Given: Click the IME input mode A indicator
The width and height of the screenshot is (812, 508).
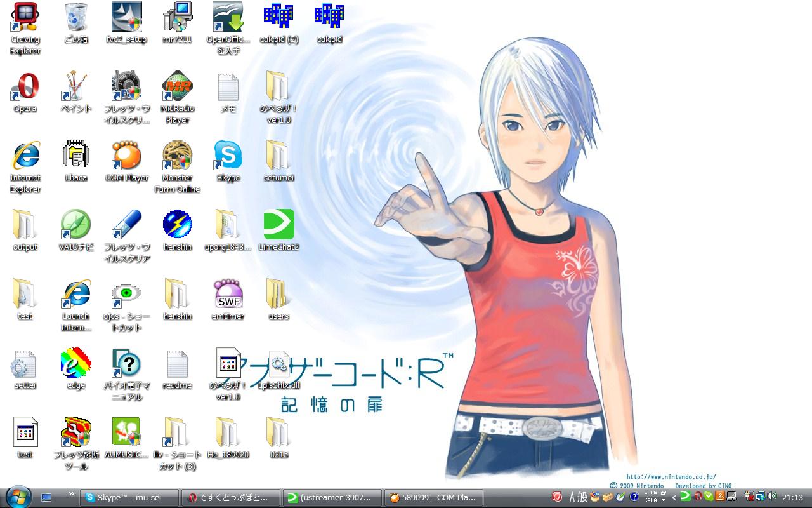Looking at the screenshot, I should [x=573, y=497].
